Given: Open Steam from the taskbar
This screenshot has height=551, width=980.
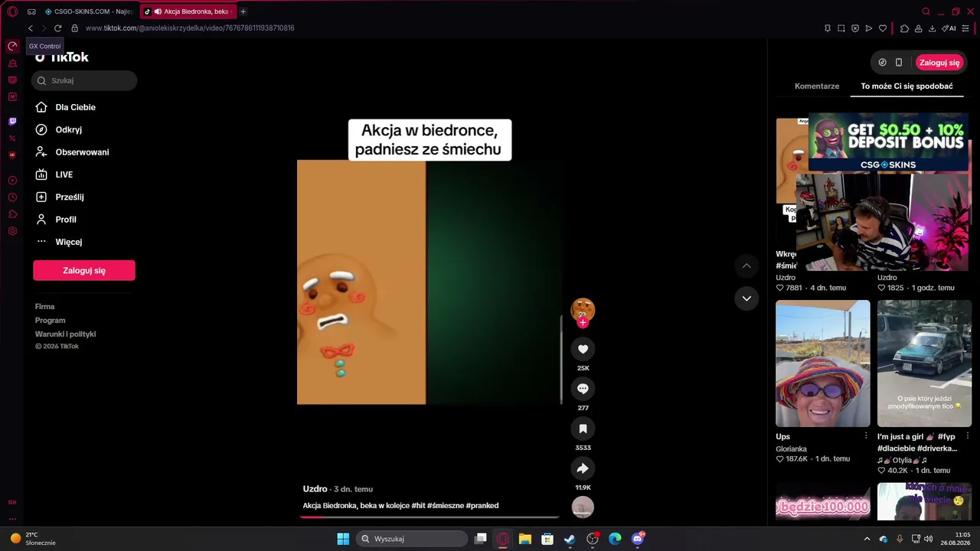Looking at the screenshot, I should click(570, 539).
